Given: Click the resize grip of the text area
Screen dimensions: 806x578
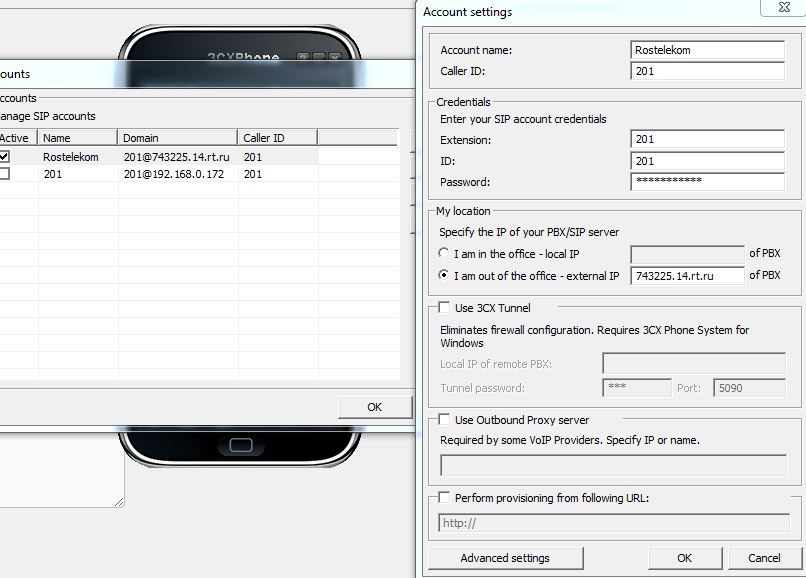Looking at the screenshot, I should coord(119,500).
